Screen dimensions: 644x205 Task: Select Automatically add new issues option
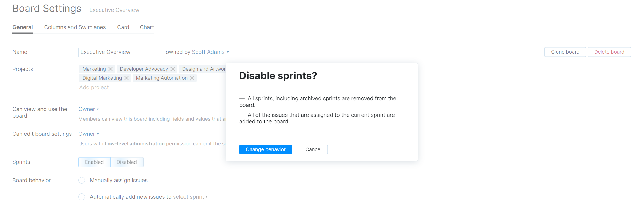tap(82, 197)
